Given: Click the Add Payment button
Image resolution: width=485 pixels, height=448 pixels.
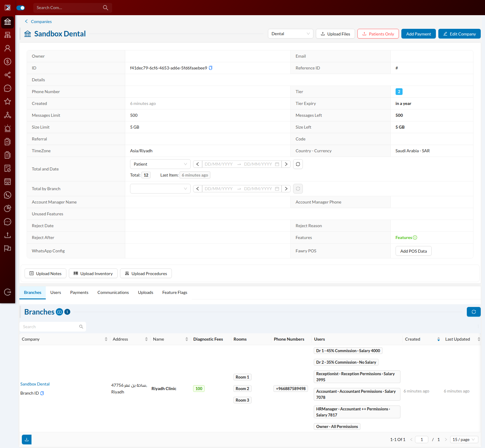Looking at the screenshot, I should click(419, 34).
